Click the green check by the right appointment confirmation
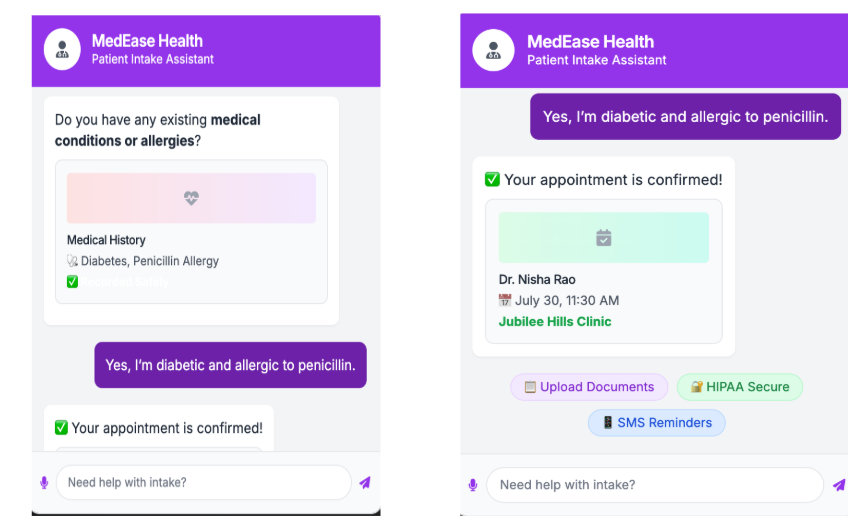The height and width of the screenshot is (518, 848). tap(492, 179)
